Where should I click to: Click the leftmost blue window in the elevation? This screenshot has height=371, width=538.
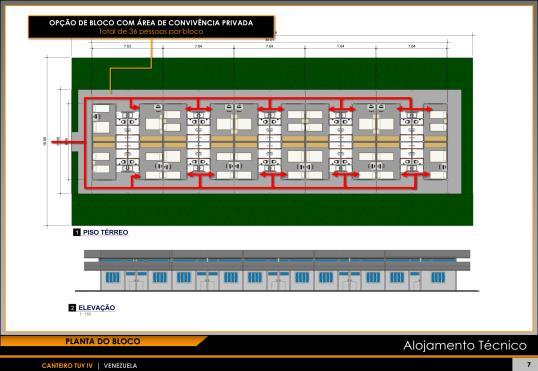tap(113, 277)
